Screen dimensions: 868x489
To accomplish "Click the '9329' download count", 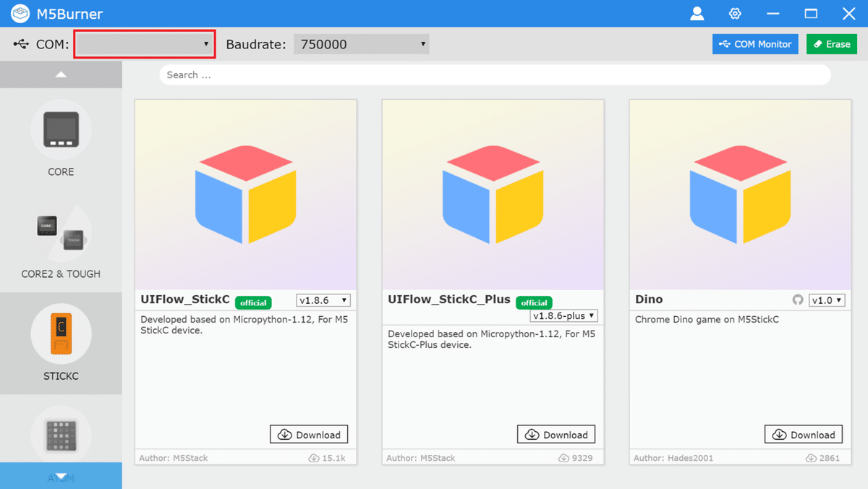I will [x=582, y=458].
